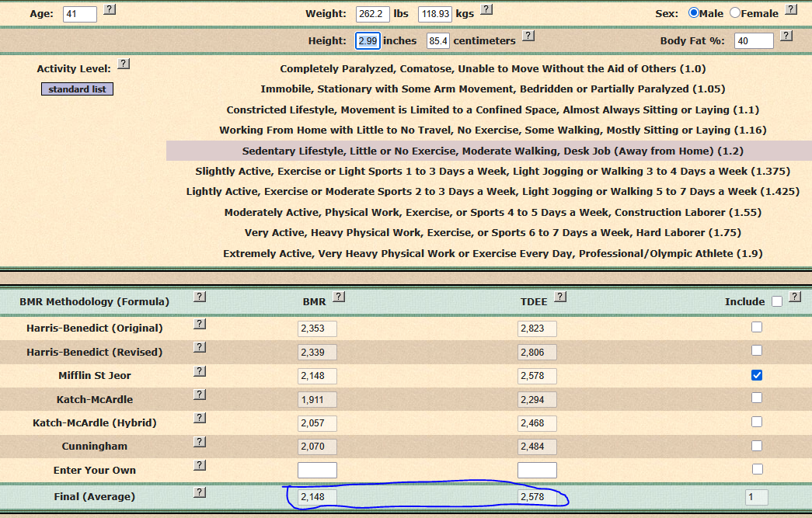Select Extremely Active activity level (1.9)

pyautogui.click(x=493, y=254)
